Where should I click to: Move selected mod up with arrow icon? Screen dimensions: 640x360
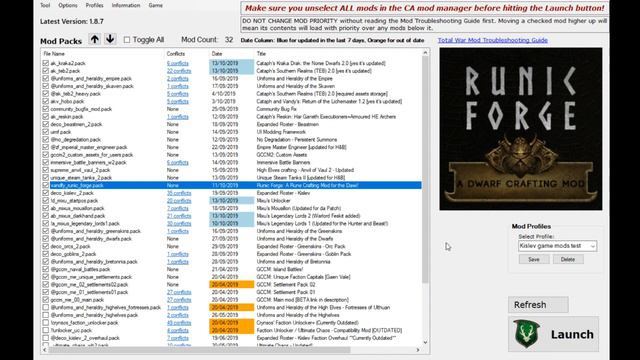point(95,40)
